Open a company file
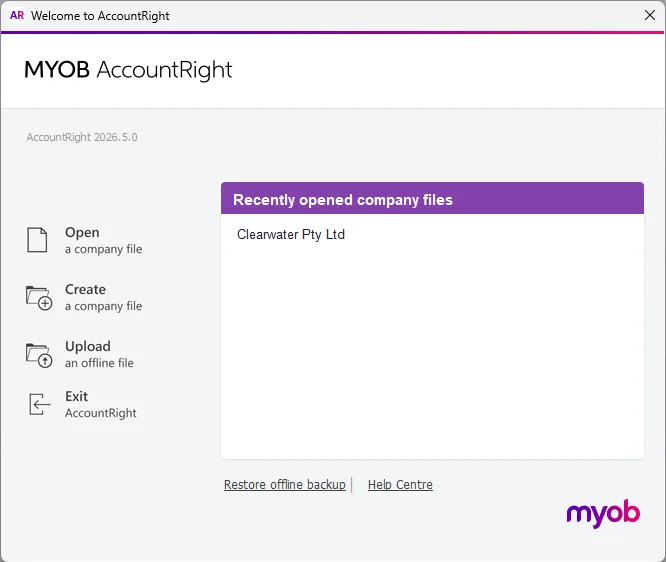Screen dimensions: 666x562 click(103, 240)
